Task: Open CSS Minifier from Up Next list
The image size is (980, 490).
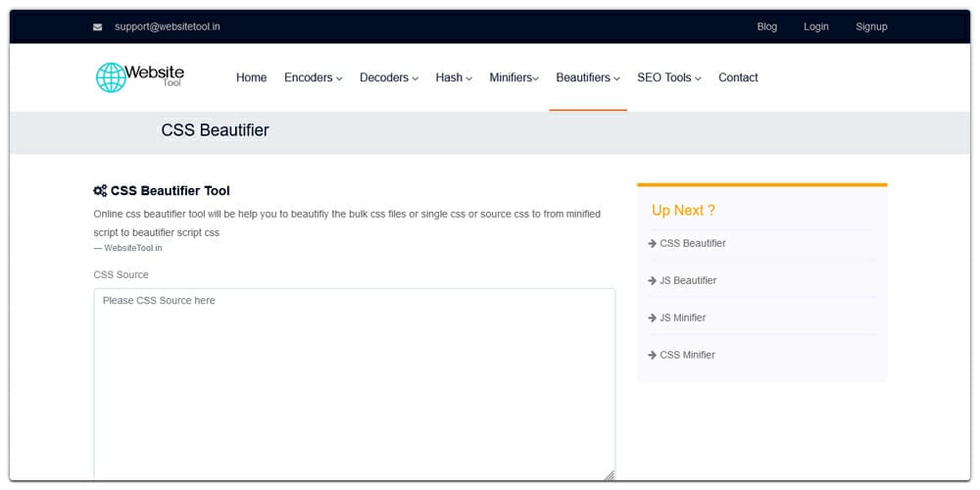Action: click(688, 355)
